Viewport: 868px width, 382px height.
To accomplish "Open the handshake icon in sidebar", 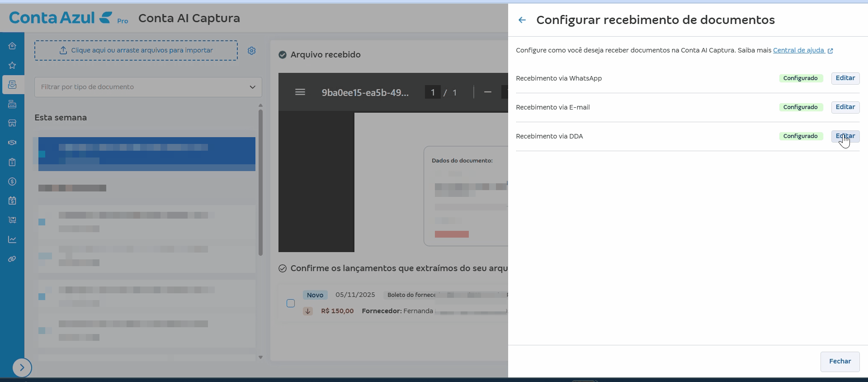I will tap(12, 143).
